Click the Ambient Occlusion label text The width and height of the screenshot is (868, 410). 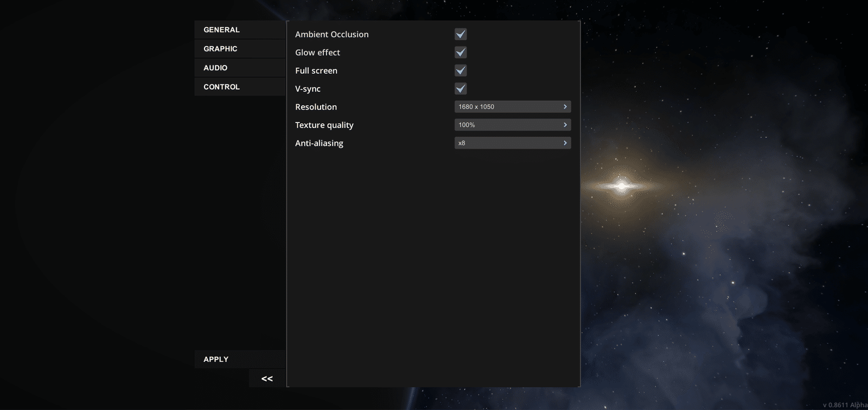(x=332, y=34)
